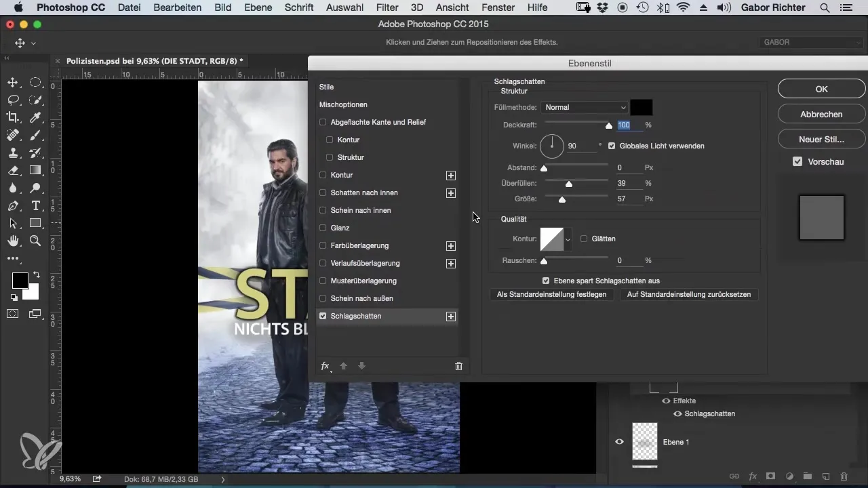The height and width of the screenshot is (488, 868).
Task: Click Auf Standardeinstellung zurücksetzen
Action: click(x=689, y=295)
